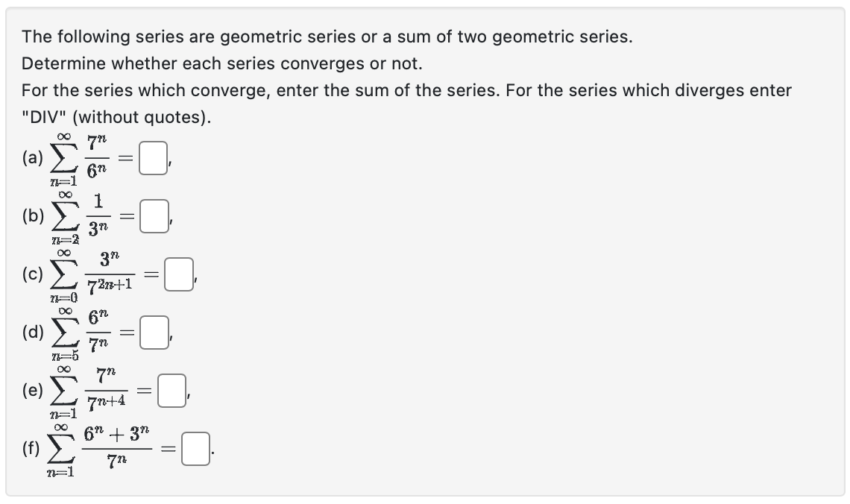Image resolution: width=850 pixels, height=504 pixels.
Task: Click the 6^n over 7^n fraction in (d)
Action: pyautogui.click(x=98, y=332)
